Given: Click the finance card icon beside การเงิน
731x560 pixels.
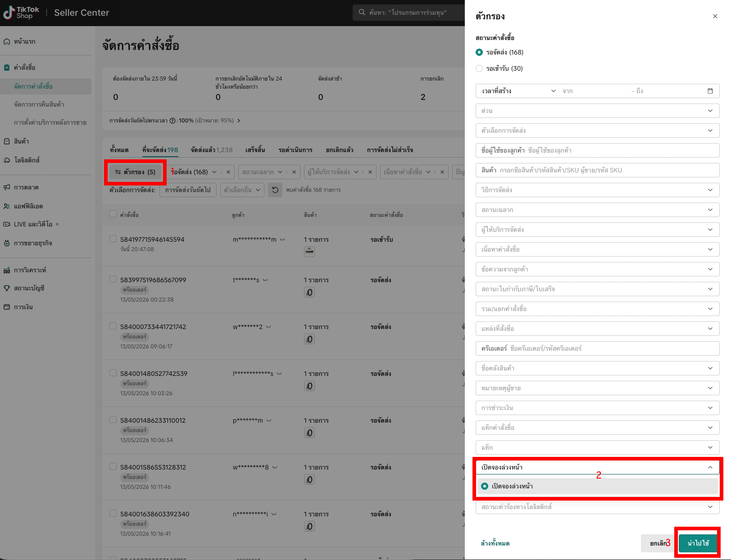Looking at the screenshot, I should point(7,307).
